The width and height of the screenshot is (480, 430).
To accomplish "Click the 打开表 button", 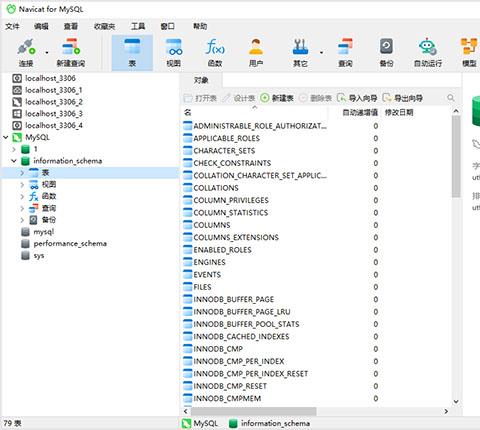I will coord(200,98).
